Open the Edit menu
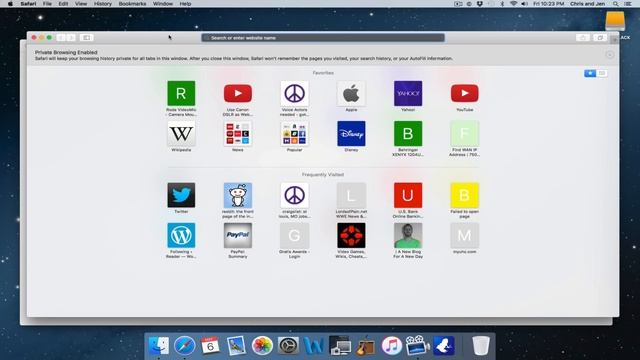The image size is (640, 360). pyautogui.click(x=63, y=4)
